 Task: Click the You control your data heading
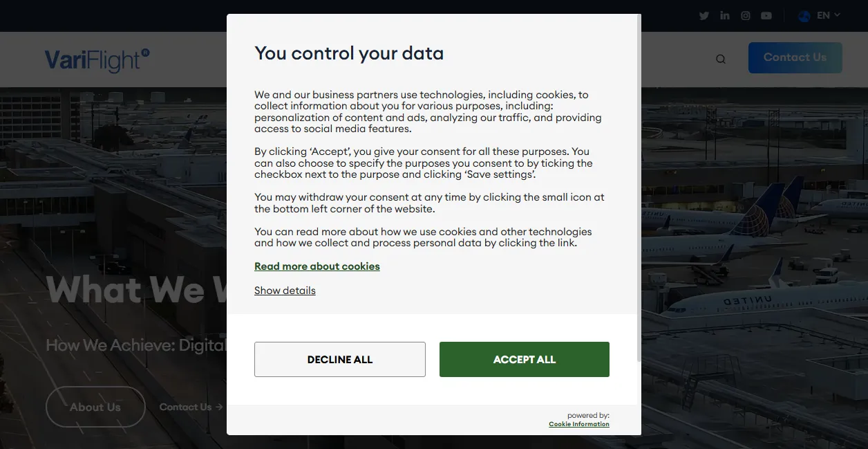tap(349, 53)
